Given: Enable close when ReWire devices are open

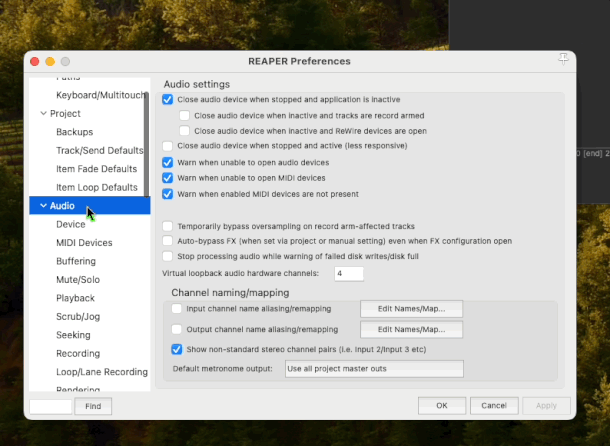Looking at the screenshot, I should point(184,131).
